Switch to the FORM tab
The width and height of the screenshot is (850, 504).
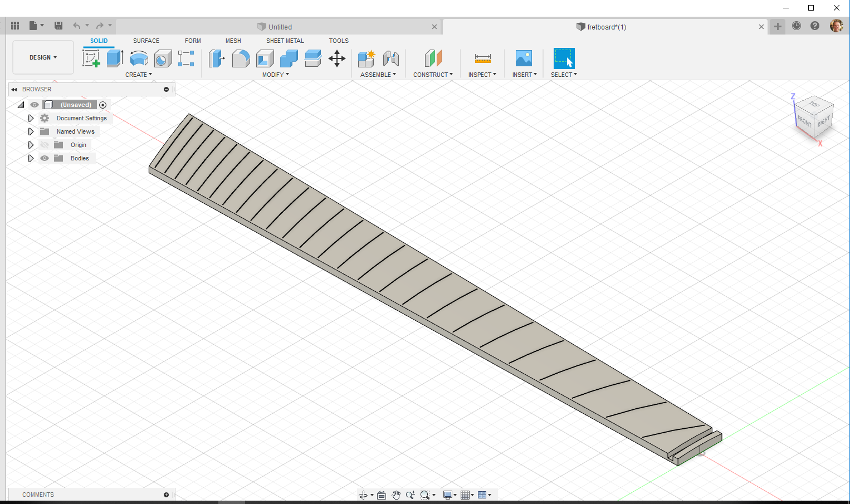(193, 41)
